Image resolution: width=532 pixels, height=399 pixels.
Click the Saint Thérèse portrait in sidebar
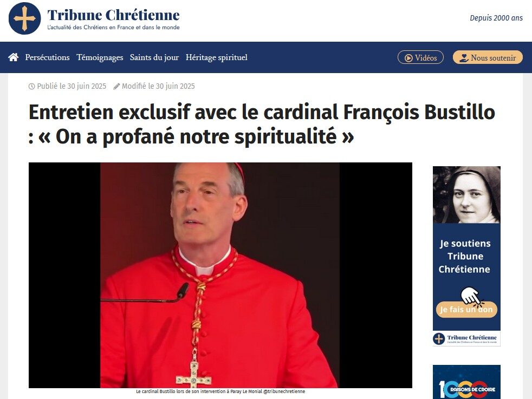pyautogui.click(x=466, y=194)
